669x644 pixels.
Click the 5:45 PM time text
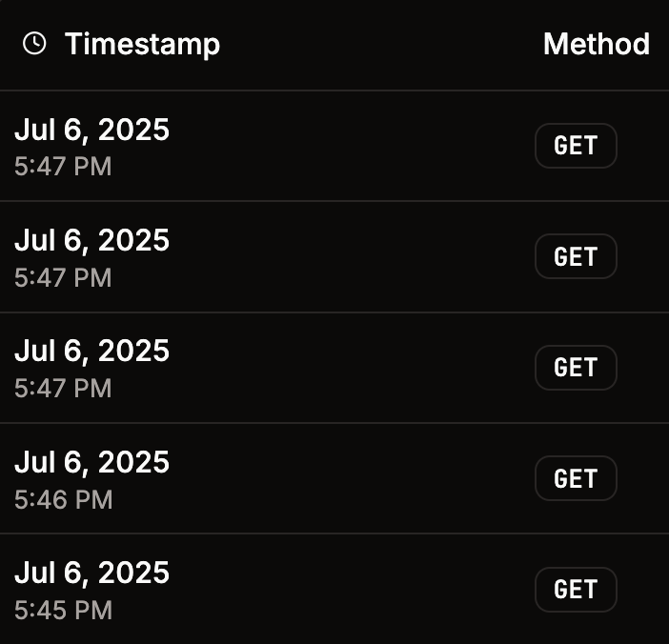tap(63, 610)
